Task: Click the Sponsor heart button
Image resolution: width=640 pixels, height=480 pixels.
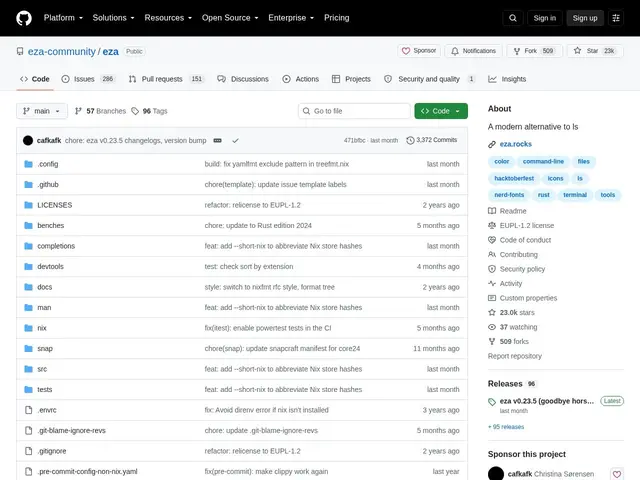Action: point(419,51)
